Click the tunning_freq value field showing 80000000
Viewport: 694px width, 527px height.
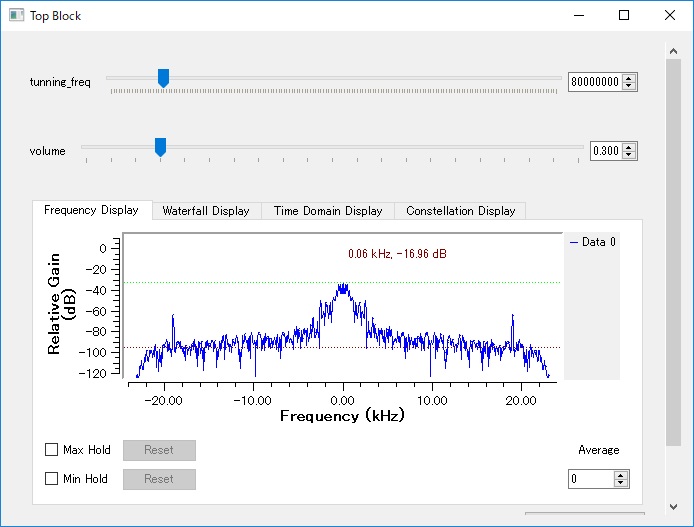coord(594,82)
